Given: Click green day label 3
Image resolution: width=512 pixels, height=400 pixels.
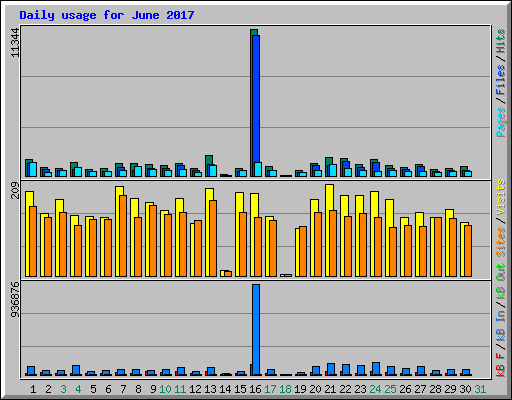Looking at the screenshot, I should point(63,389).
